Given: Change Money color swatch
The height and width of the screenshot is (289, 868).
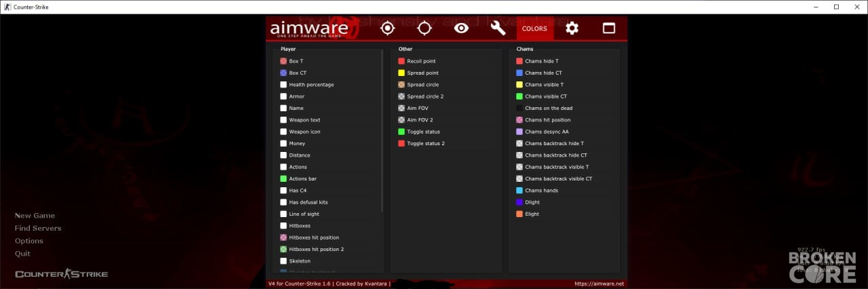Looking at the screenshot, I should tap(283, 143).
